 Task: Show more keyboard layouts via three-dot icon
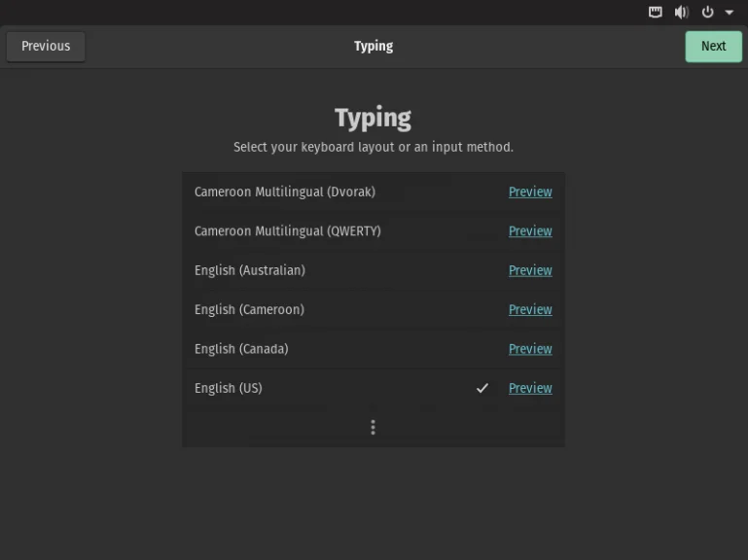pos(373,427)
